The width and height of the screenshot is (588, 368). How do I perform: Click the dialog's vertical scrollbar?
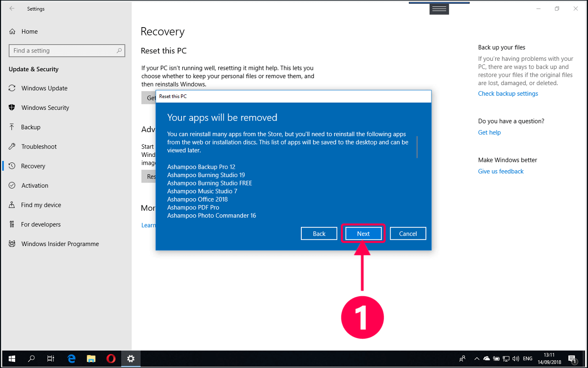point(417,147)
